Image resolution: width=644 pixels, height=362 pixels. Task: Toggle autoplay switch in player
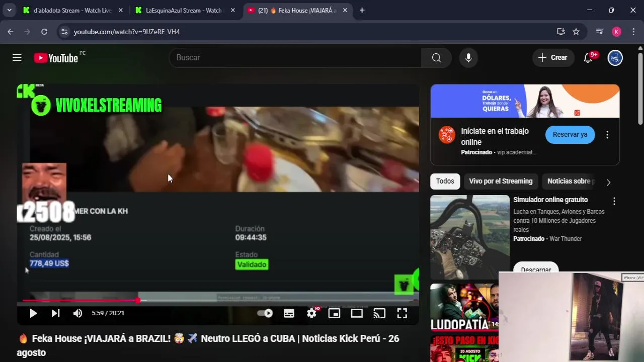(265, 313)
